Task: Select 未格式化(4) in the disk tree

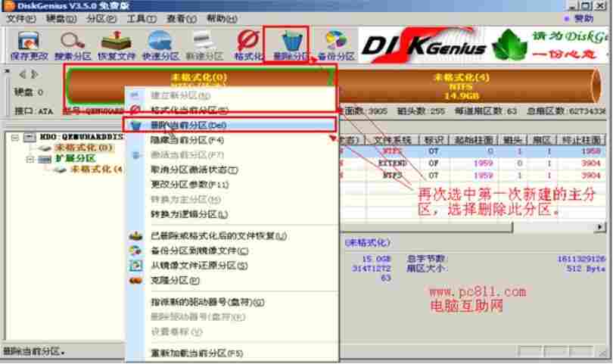Action: (97, 170)
